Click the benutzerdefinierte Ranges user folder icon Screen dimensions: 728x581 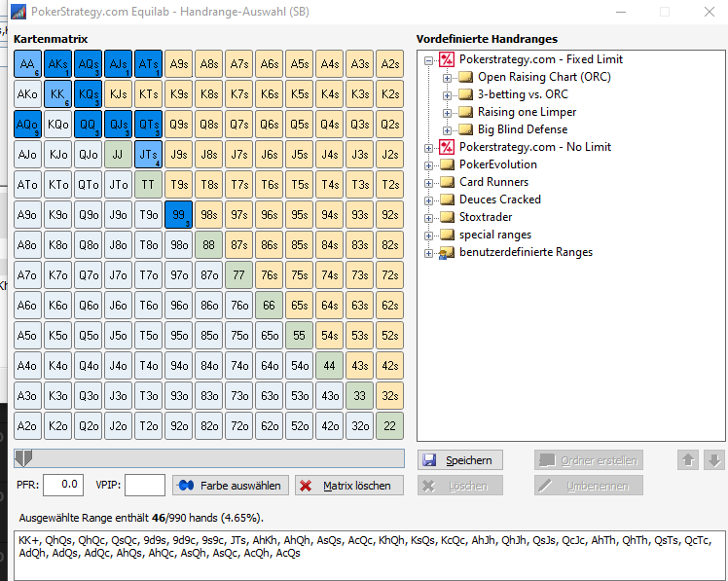447,253
